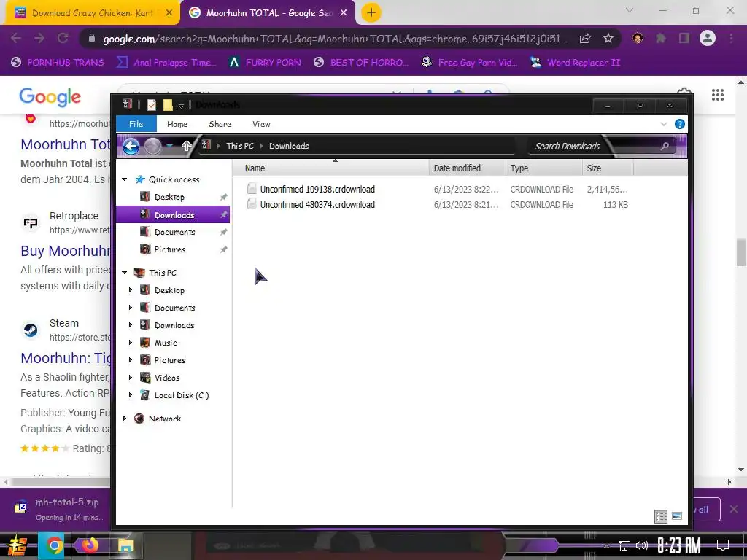Click the New folder quick access toolbar icon
The height and width of the screenshot is (560, 747).
click(168, 105)
